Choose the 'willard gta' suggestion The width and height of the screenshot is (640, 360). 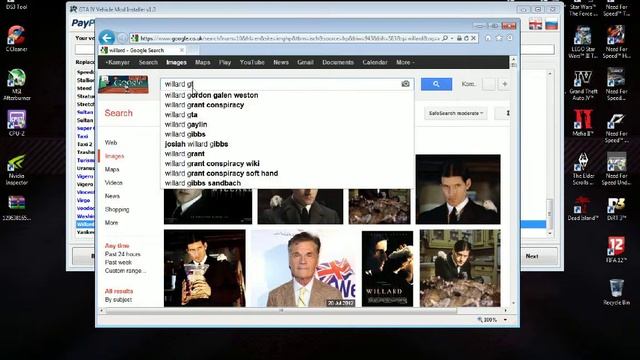tap(181, 115)
